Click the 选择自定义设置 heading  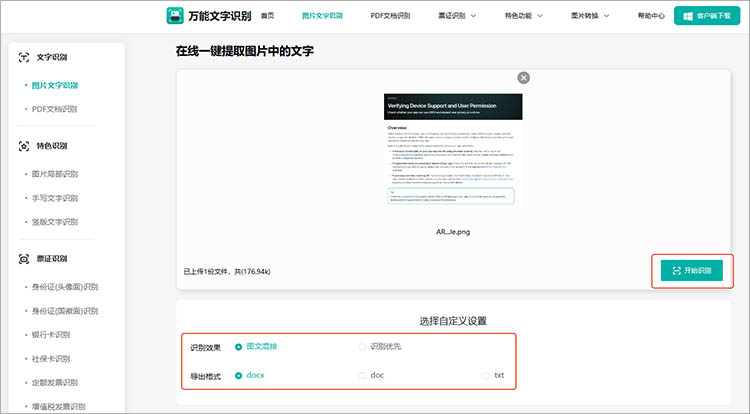[x=453, y=321]
